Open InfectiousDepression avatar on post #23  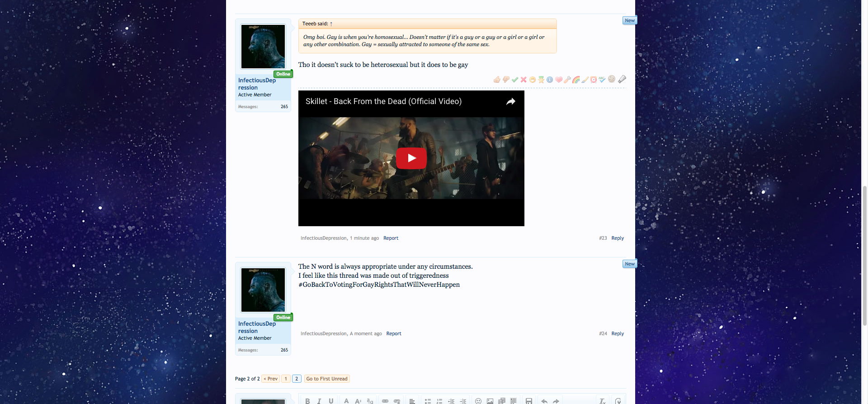click(263, 47)
